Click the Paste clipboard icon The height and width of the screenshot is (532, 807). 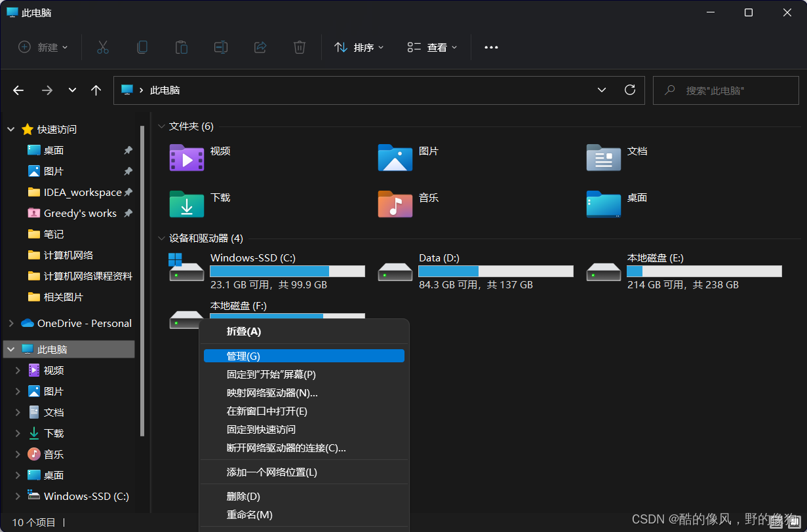click(x=181, y=47)
